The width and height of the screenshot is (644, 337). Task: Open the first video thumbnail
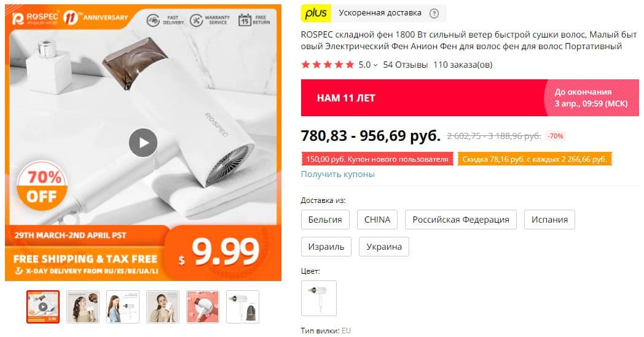(43, 307)
